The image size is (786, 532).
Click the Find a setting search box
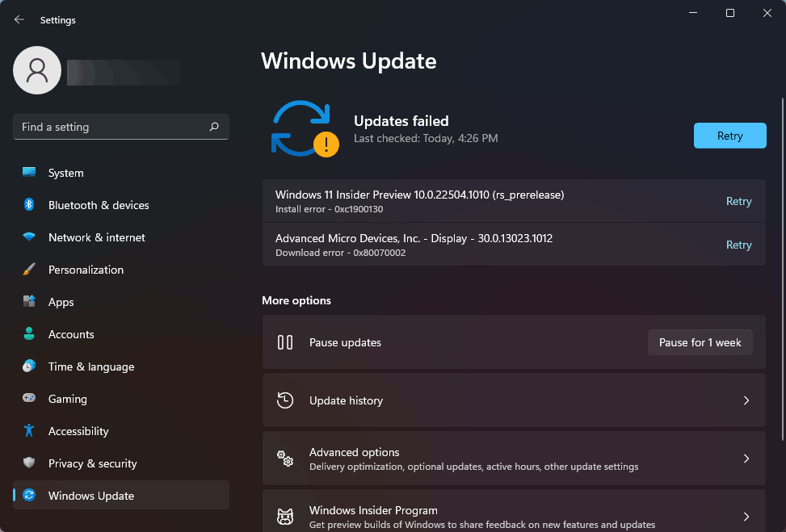121,127
